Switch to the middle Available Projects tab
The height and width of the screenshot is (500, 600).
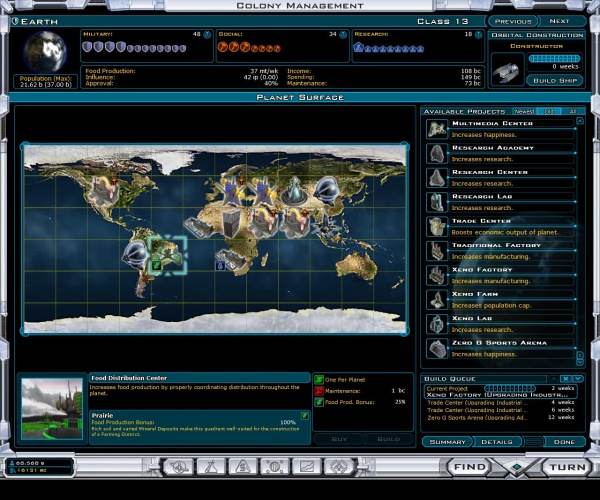(548, 111)
